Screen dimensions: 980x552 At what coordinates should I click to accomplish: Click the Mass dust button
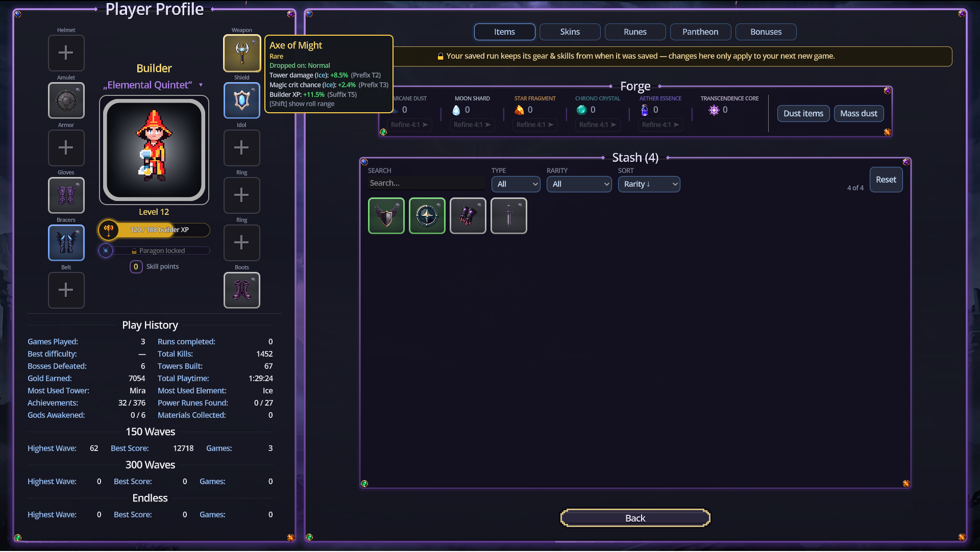(859, 114)
